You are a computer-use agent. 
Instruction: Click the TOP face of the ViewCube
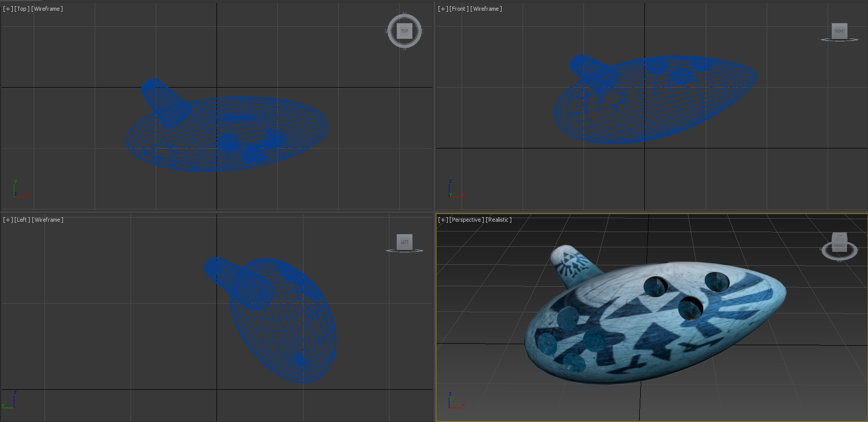point(405,31)
